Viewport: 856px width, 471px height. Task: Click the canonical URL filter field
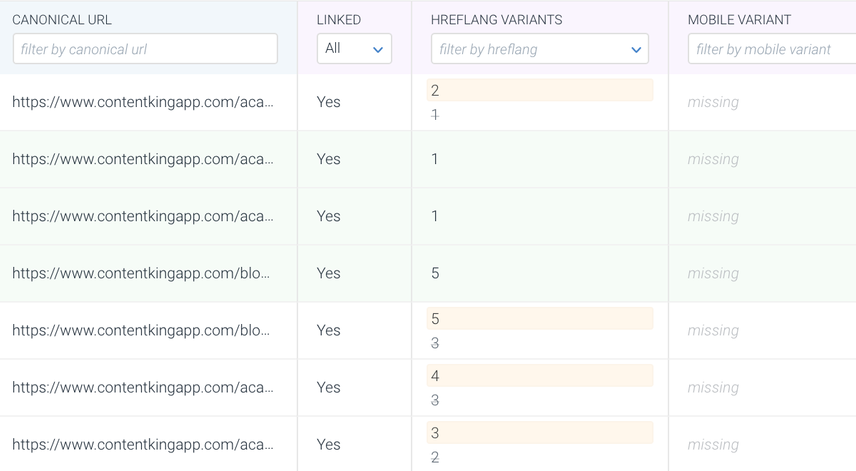point(145,49)
